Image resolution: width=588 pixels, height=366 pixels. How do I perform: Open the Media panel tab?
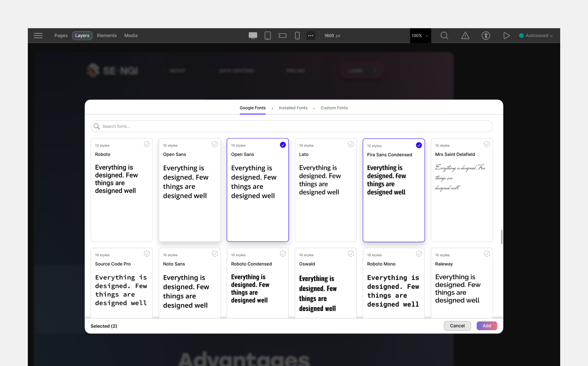tap(131, 35)
